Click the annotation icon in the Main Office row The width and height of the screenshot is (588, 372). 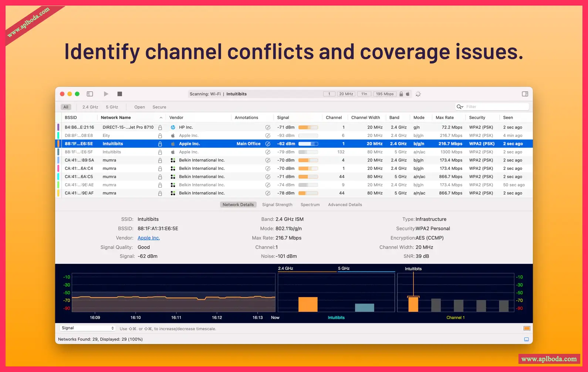tap(268, 144)
